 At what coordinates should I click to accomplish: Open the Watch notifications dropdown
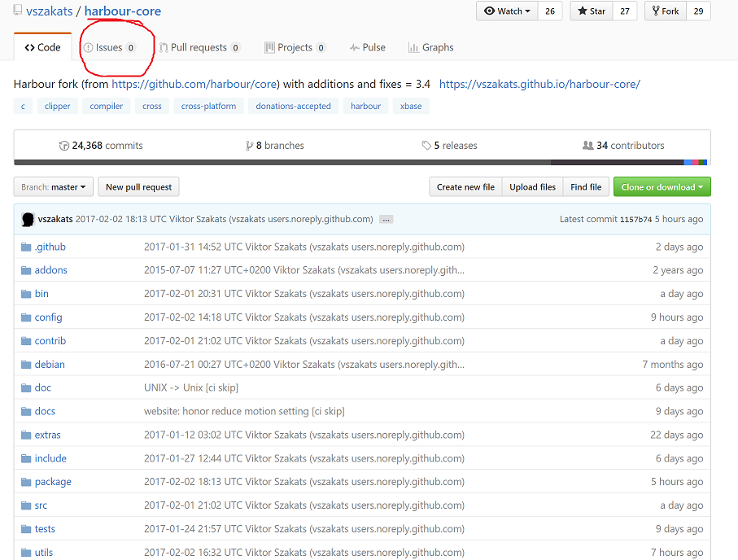(507, 11)
